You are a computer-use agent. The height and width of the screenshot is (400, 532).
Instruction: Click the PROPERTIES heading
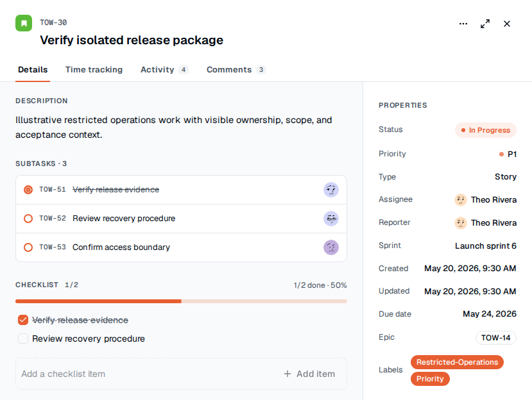pos(403,105)
